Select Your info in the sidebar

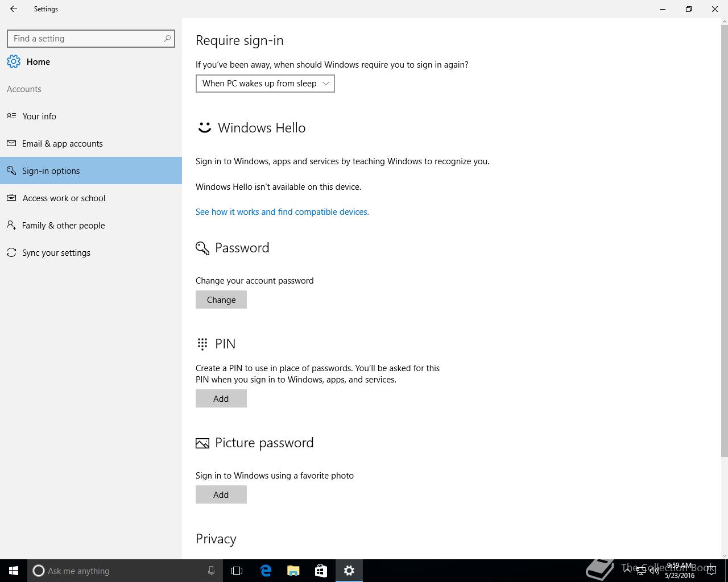point(91,116)
